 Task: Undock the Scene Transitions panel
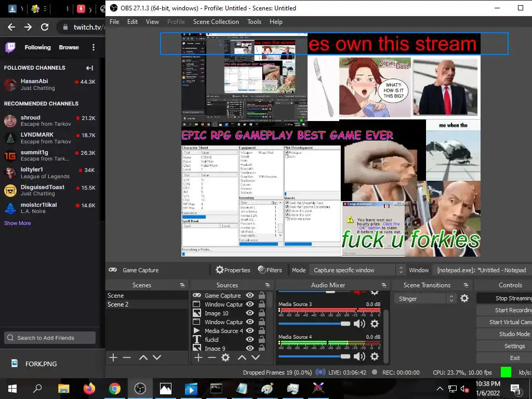[466, 285]
